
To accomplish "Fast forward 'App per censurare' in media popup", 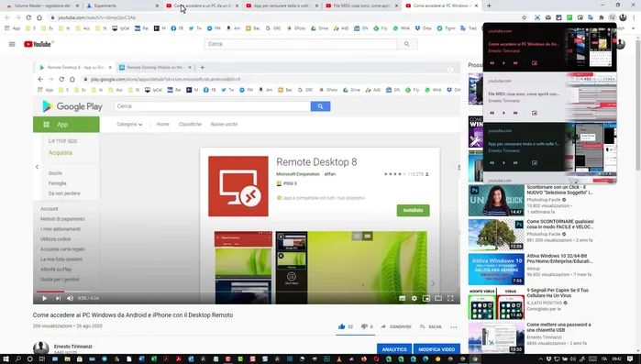I will 515,163.
